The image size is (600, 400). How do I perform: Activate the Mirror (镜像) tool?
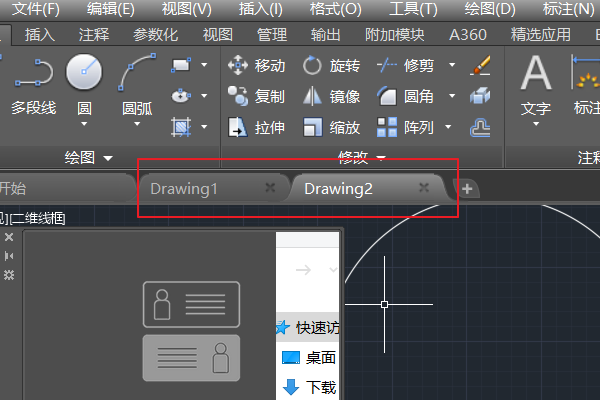(331, 96)
